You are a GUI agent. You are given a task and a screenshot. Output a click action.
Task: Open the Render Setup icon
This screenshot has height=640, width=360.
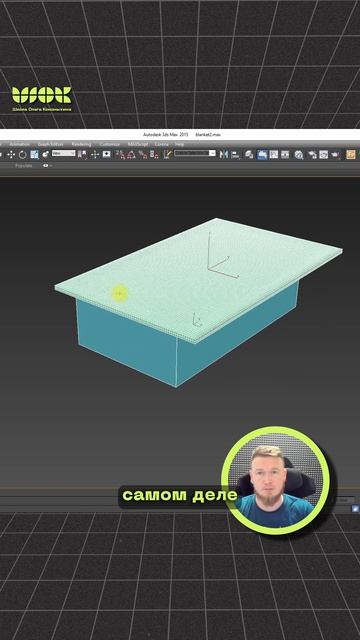(313, 154)
